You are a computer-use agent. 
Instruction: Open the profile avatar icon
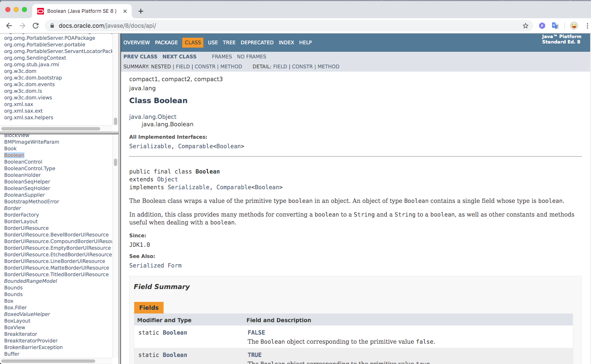[574, 26]
